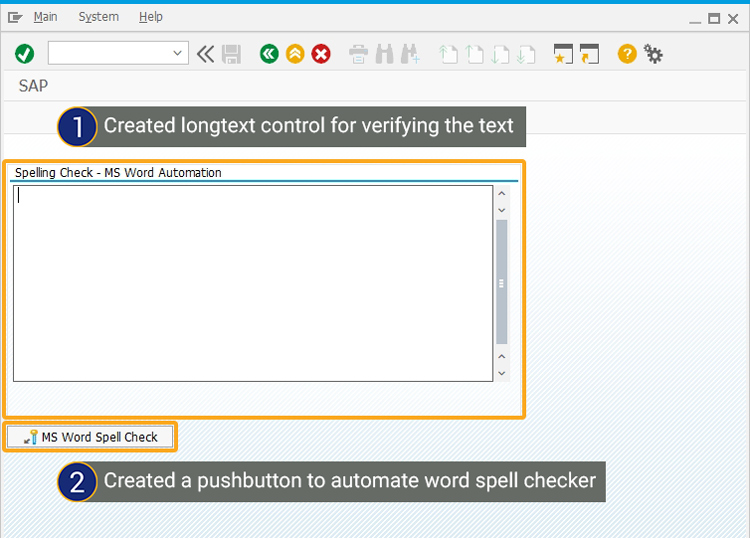
Task: Click the red Cancel icon
Action: tap(321, 54)
